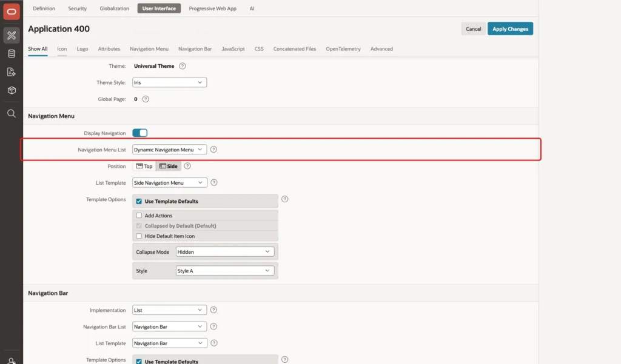The height and width of the screenshot is (364, 621).
Task: Check the Add Actions option
Action: [x=139, y=216]
